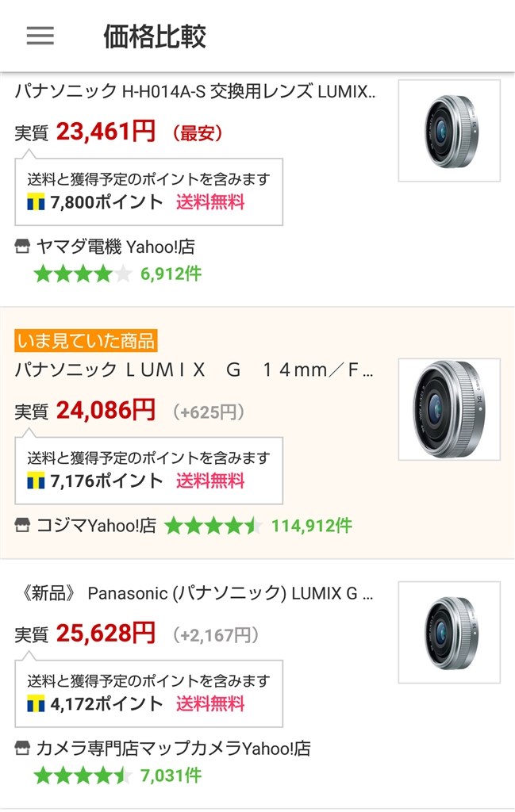View the 7,031件 reviews
The height and width of the screenshot is (812, 515).
pyautogui.click(x=171, y=776)
